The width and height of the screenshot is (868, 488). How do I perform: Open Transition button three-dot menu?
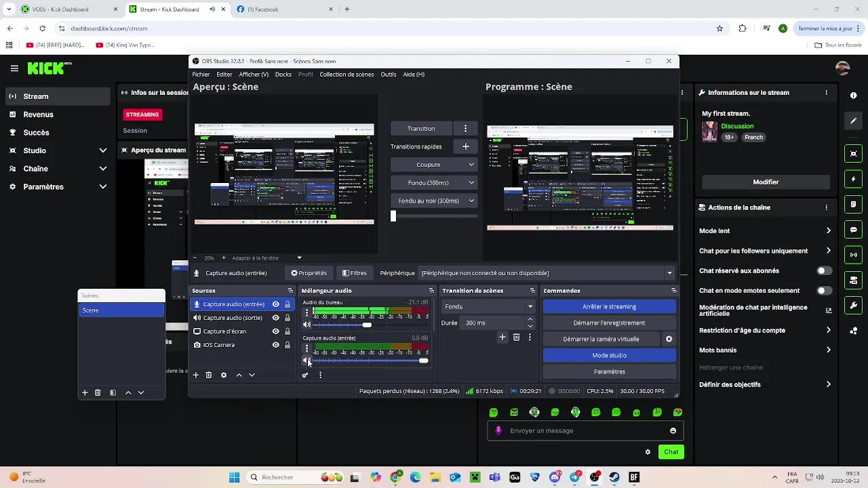(465, 128)
